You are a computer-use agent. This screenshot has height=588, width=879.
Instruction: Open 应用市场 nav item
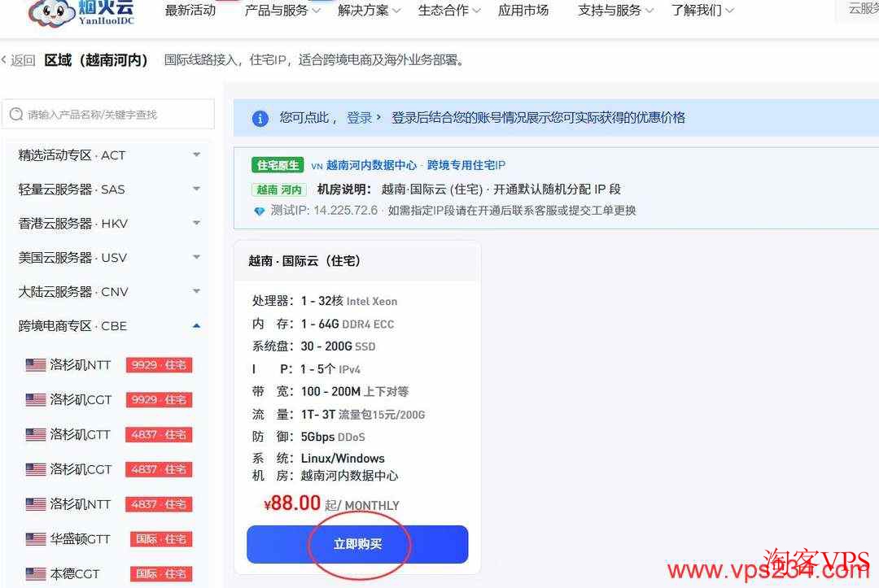523,10
